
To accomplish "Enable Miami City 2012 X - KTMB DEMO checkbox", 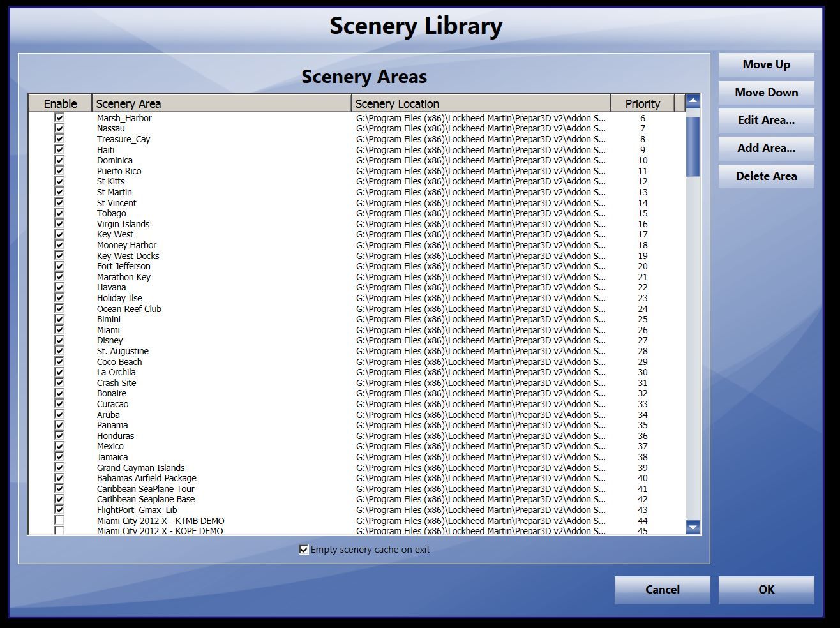I will [59, 520].
